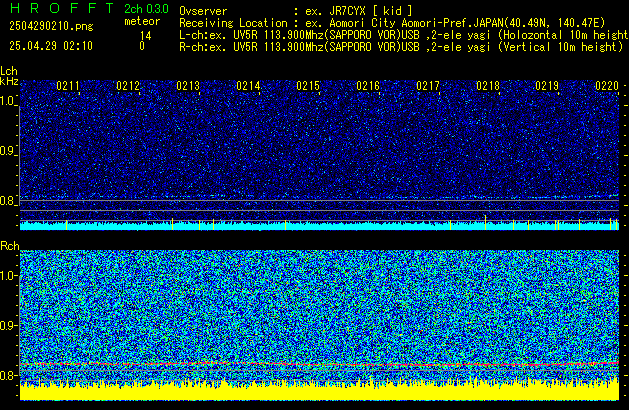Click the Receiving Location Aomori City line
This screenshot has width=629, height=410.
tap(392, 23)
